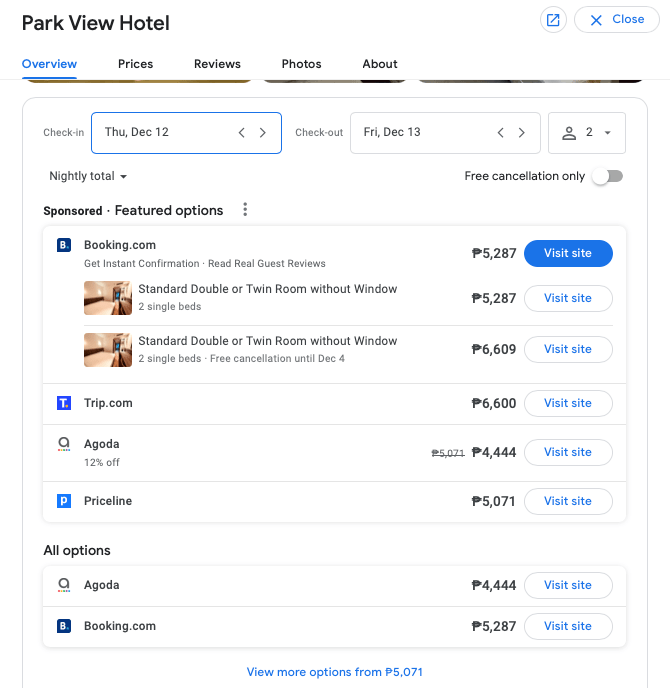The image size is (670, 688).
Task: Toggle Free cancellation only switch
Action: (608, 176)
